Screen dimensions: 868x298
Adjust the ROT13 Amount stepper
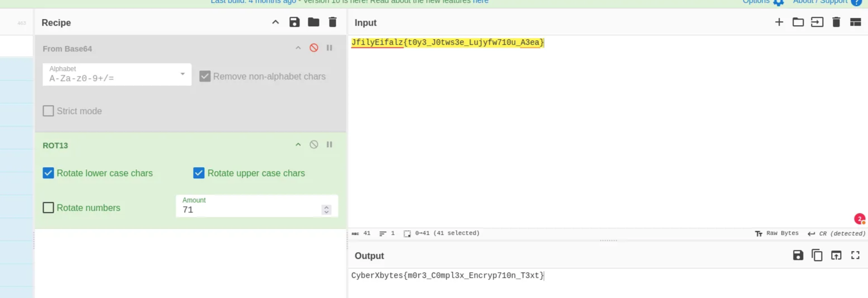click(x=326, y=210)
